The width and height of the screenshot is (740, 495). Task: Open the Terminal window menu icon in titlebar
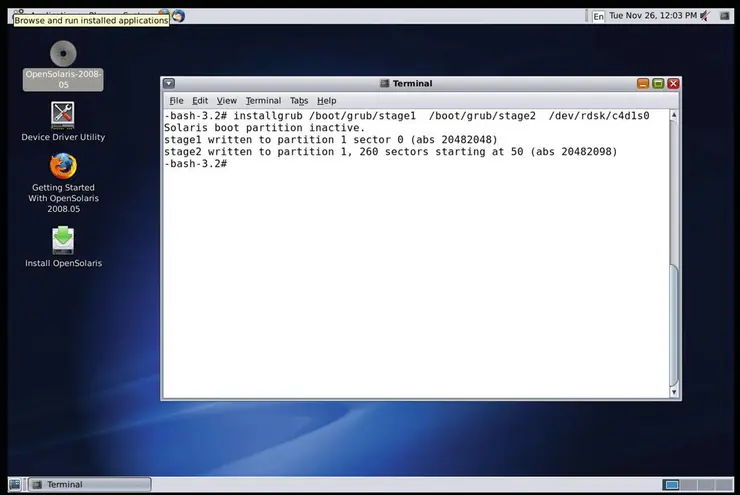(x=169, y=84)
